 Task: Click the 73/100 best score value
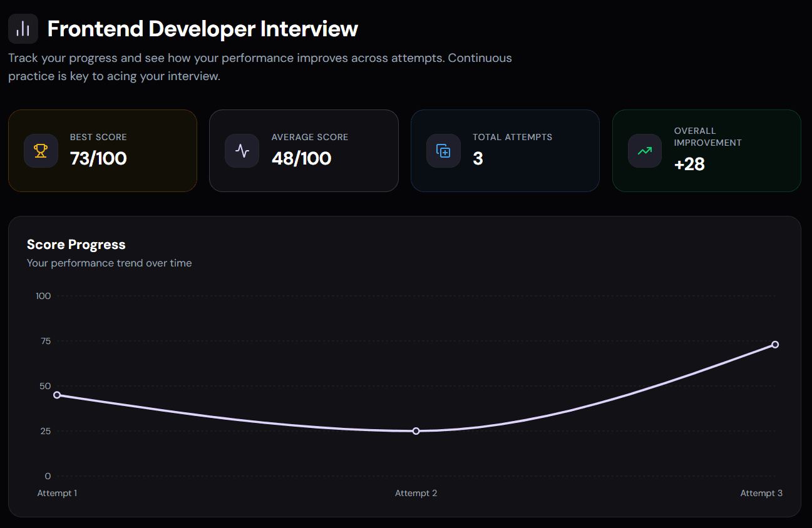98,158
